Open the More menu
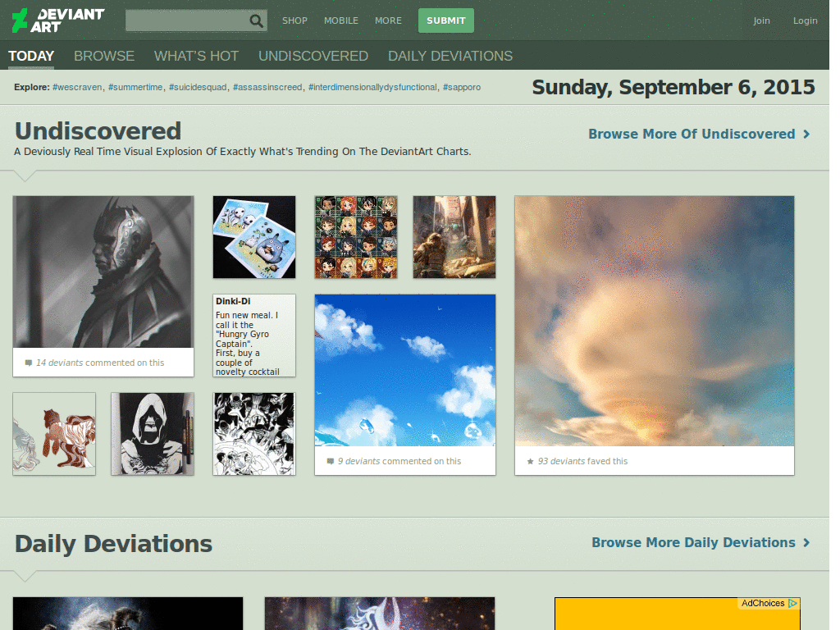Viewport: 840px width, 630px height. (388, 21)
